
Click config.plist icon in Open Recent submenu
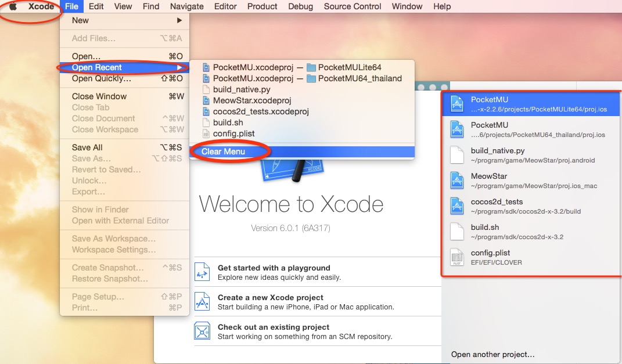click(206, 134)
